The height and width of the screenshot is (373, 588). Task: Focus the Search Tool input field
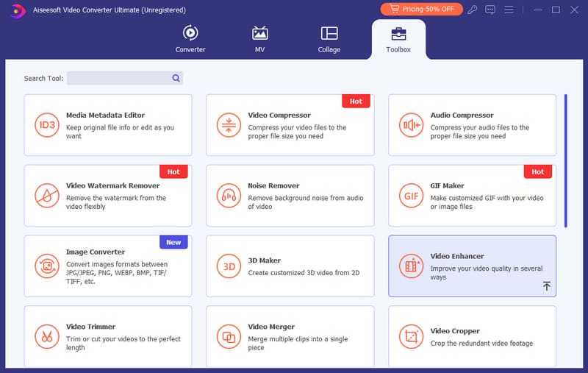point(118,78)
